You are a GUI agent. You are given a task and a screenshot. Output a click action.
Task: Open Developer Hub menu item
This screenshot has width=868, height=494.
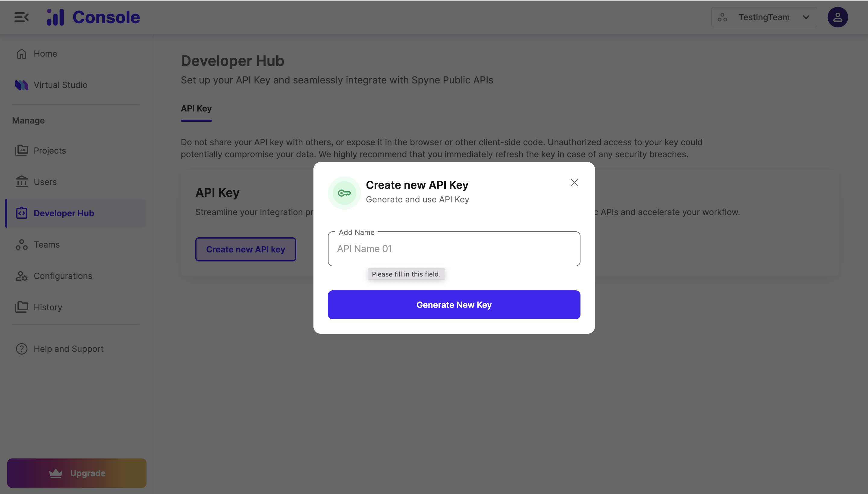(x=64, y=213)
